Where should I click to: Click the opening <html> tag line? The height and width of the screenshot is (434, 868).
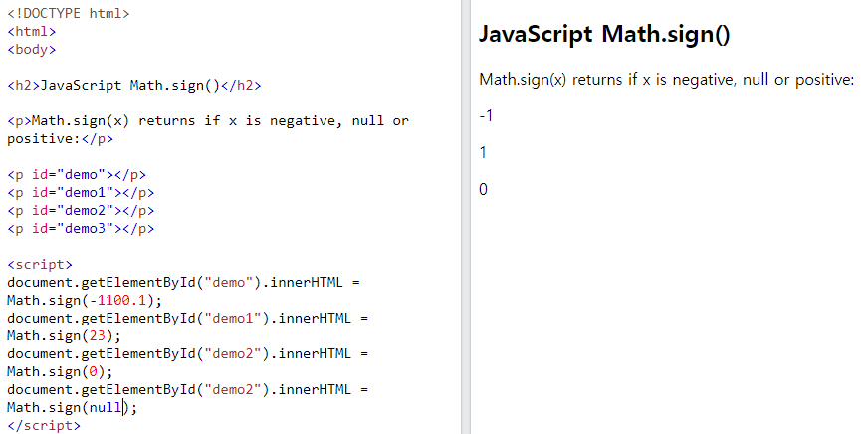32,32
